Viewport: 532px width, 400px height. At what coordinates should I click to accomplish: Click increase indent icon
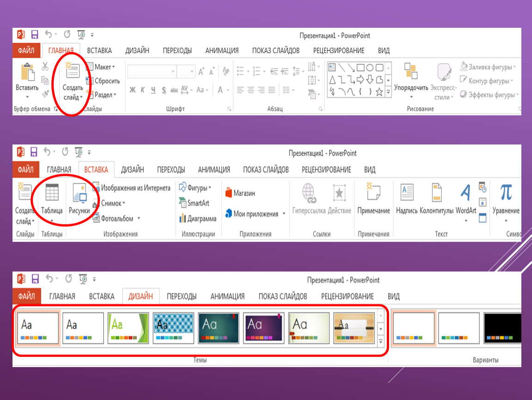[x=285, y=71]
